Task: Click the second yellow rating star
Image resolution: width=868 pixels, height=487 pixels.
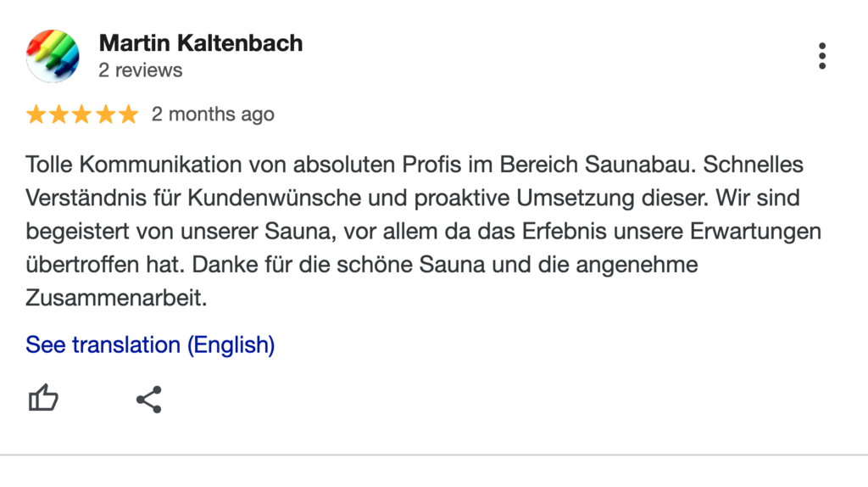Action: 59,115
